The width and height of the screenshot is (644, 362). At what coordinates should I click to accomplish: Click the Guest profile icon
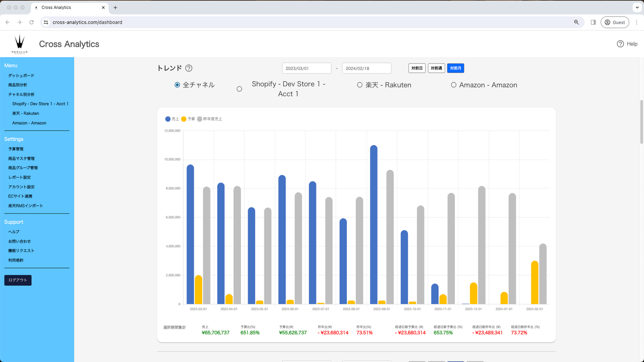coord(608,22)
